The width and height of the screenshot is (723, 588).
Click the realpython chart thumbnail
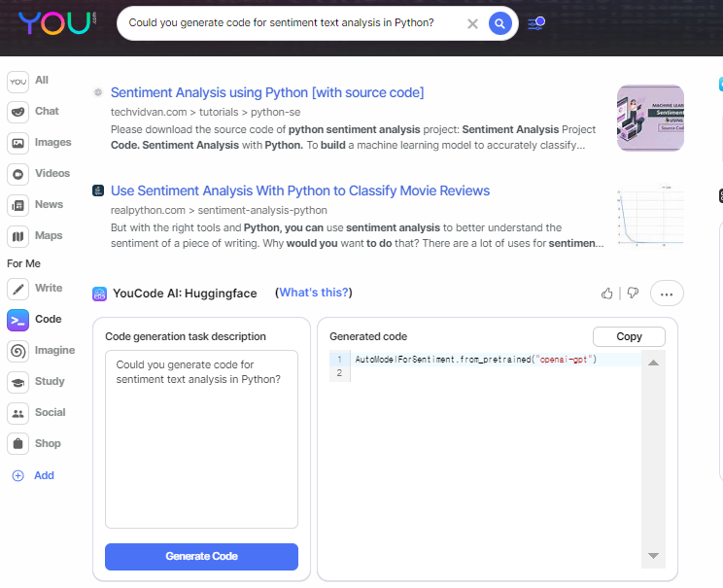650,216
